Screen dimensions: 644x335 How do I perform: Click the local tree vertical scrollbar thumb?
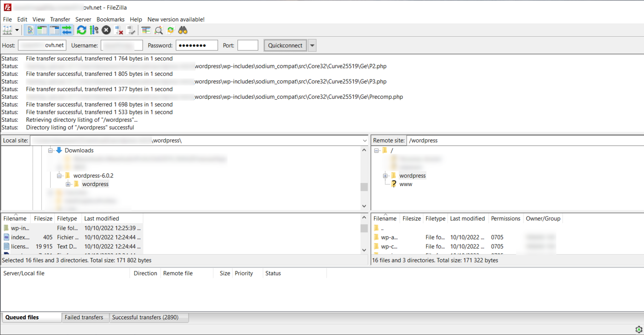pyautogui.click(x=364, y=187)
